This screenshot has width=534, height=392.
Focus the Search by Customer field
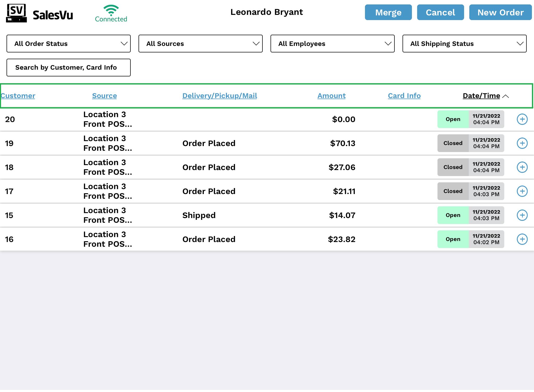tap(68, 68)
